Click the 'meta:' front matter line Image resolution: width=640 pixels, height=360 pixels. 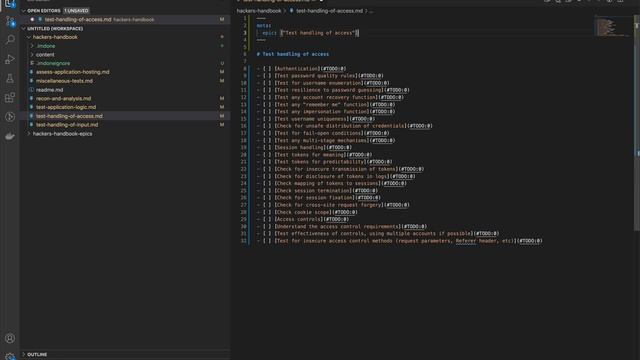pos(264,26)
